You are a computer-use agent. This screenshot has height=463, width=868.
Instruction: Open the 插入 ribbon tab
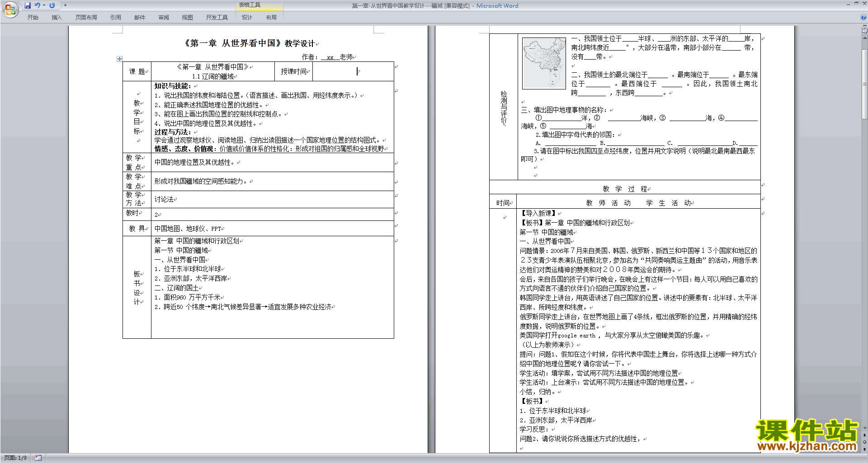[x=57, y=18]
